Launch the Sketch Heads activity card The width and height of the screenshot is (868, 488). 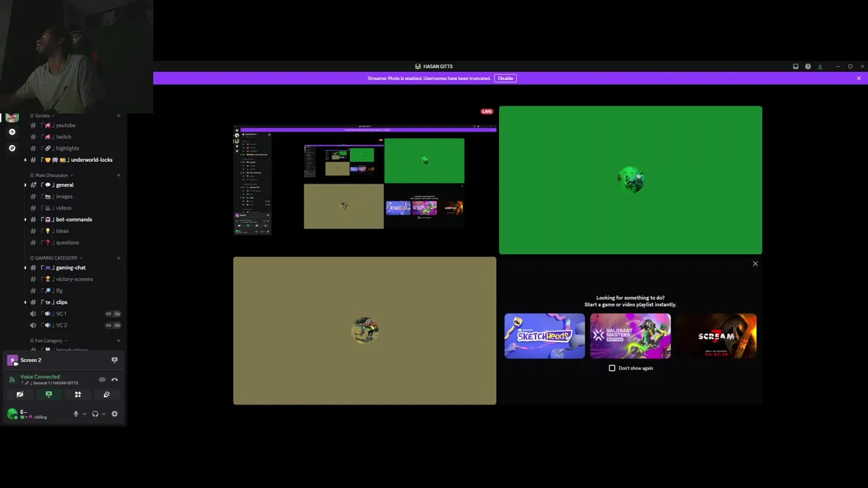click(545, 336)
